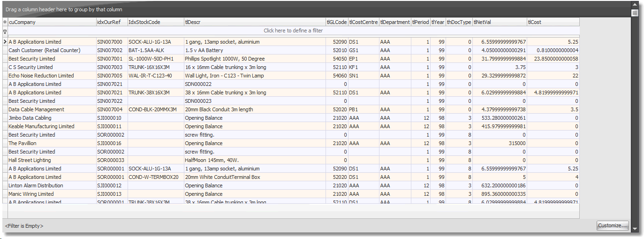Sort by the IdxStockCode column header
The image size is (644, 239).
pyautogui.click(x=156, y=22)
